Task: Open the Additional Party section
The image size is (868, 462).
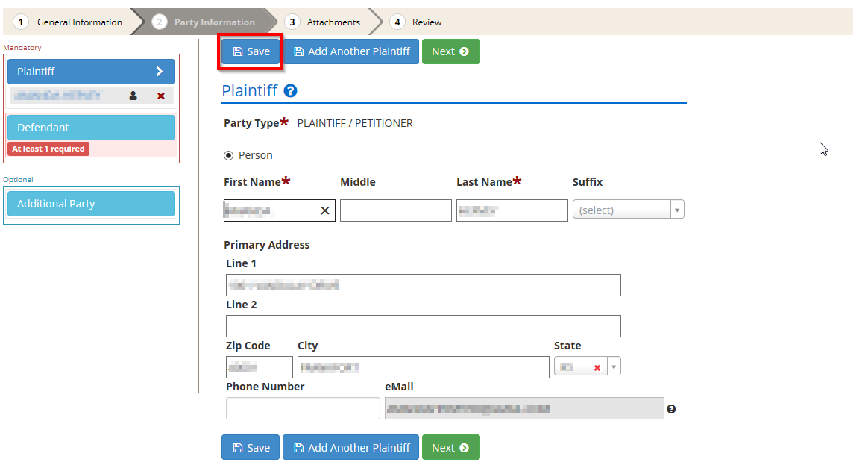Action: [x=91, y=204]
